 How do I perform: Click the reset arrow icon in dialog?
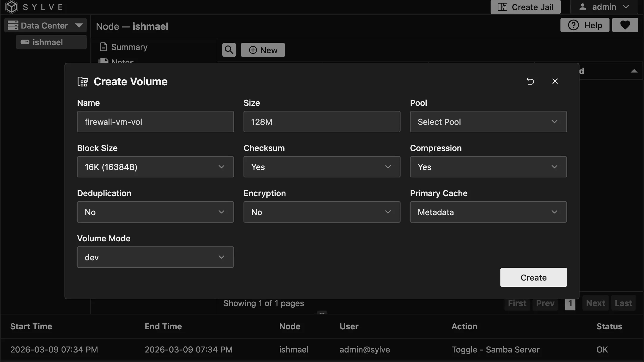point(530,81)
